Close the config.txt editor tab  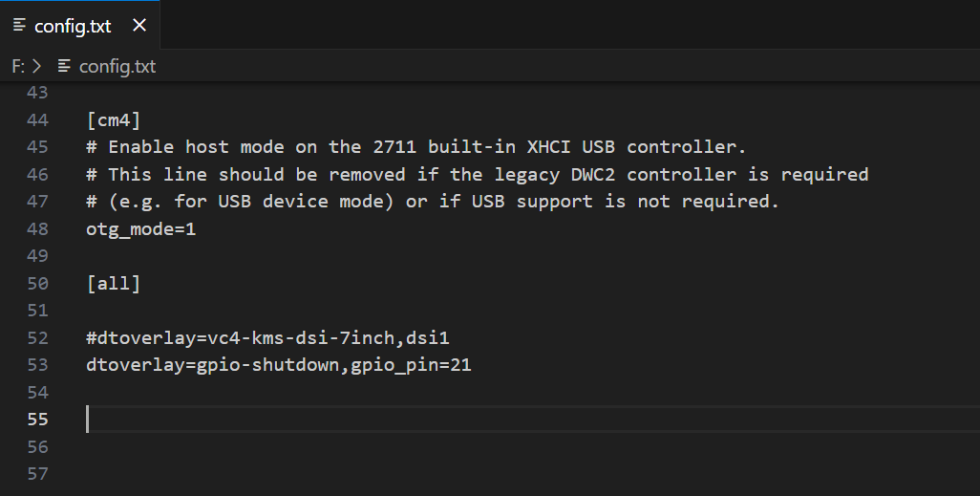click(x=139, y=26)
